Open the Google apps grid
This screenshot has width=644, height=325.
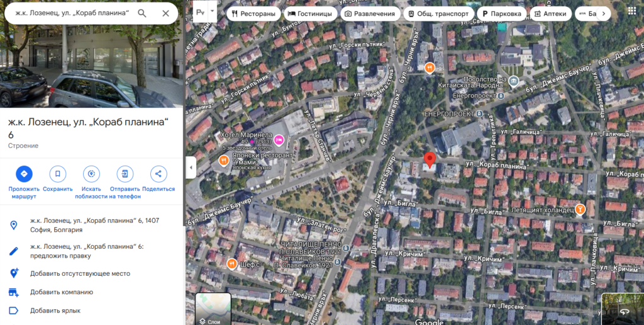click(x=632, y=13)
